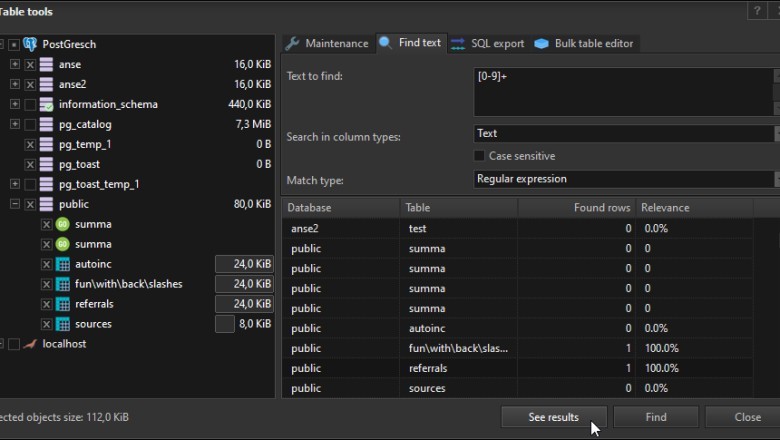
Task: Click the green function icon of second summa
Action: (x=63, y=244)
